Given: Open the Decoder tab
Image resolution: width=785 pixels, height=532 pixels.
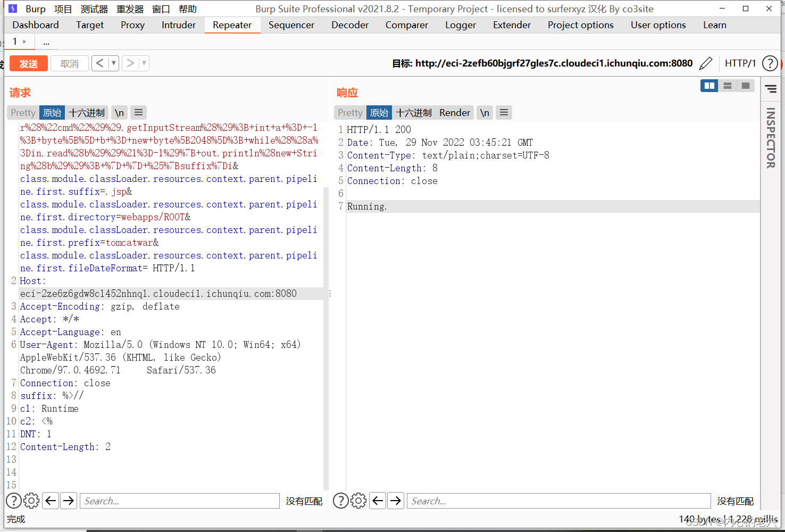Looking at the screenshot, I should 350,25.
